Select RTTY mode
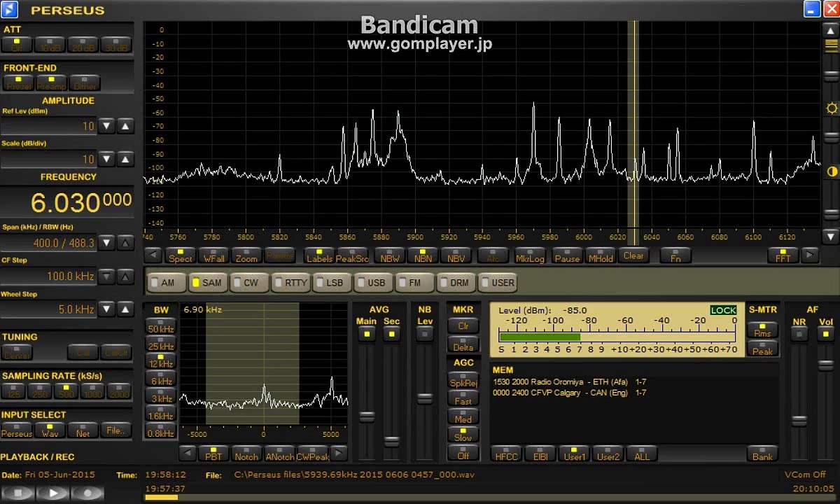 [x=290, y=283]
